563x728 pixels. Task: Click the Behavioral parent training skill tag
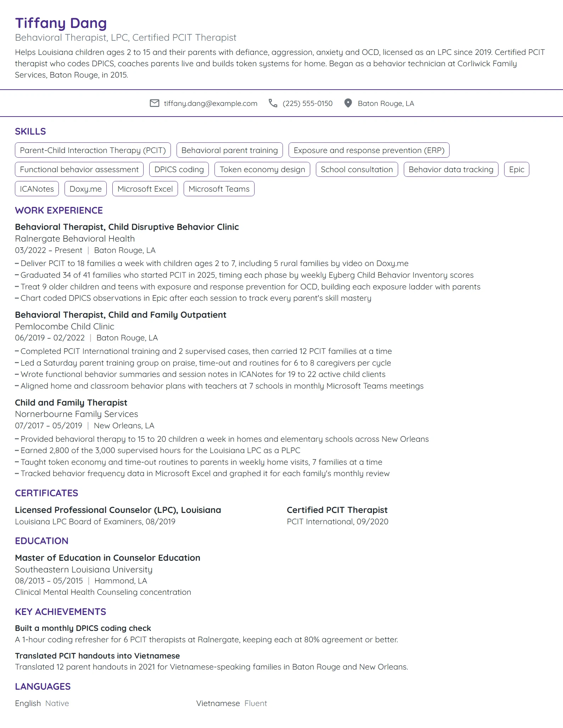coord(230,150)
